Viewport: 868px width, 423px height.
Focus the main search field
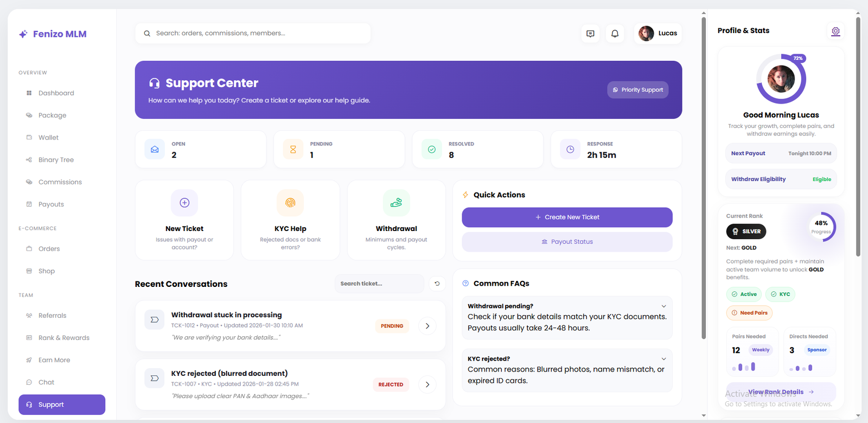click(x=253, y=34)
